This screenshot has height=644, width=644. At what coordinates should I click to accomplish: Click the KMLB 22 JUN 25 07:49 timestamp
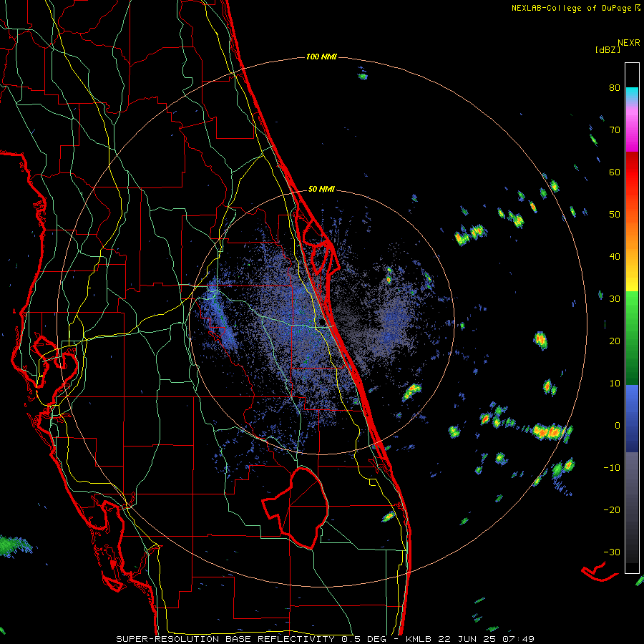[470, 639]
